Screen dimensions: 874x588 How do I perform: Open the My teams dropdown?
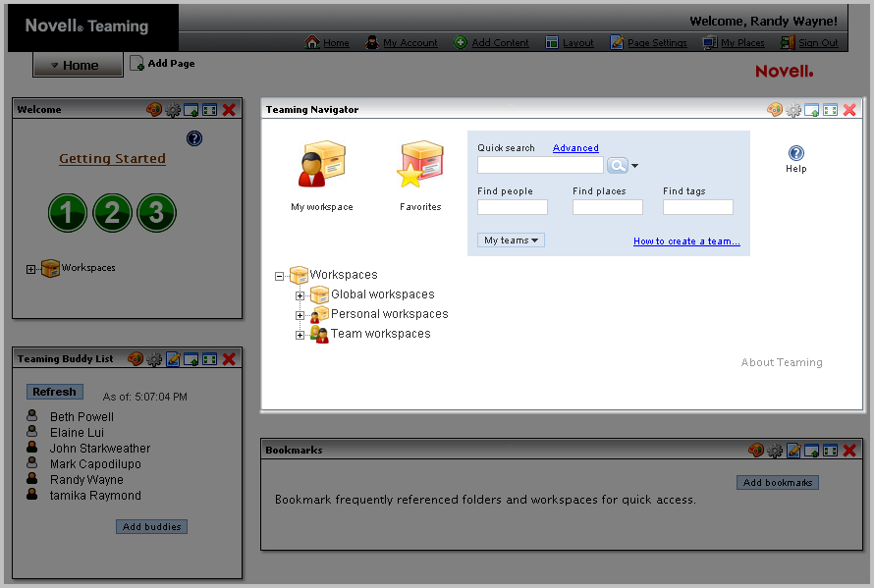click(510, 240)
